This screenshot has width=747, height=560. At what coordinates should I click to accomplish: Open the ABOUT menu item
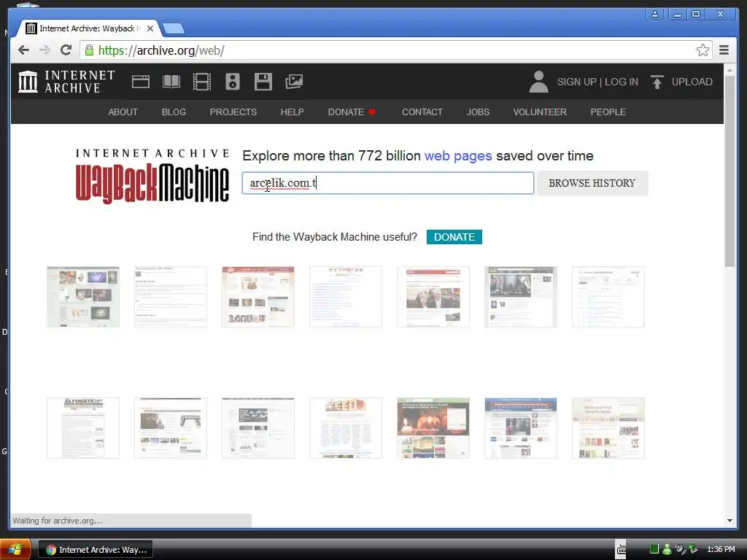click(123, 112)
